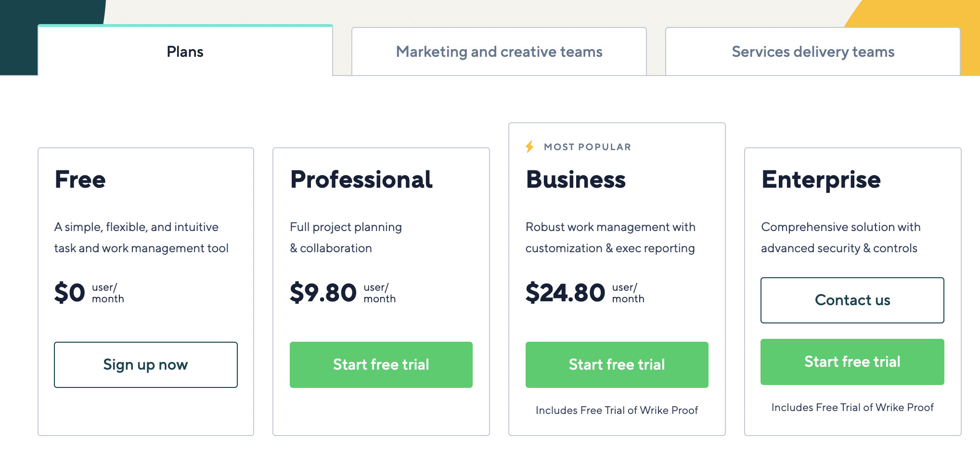Switch to the Plans tab
The height and width of the screenshot is (463, 980).
click(185, 51)
